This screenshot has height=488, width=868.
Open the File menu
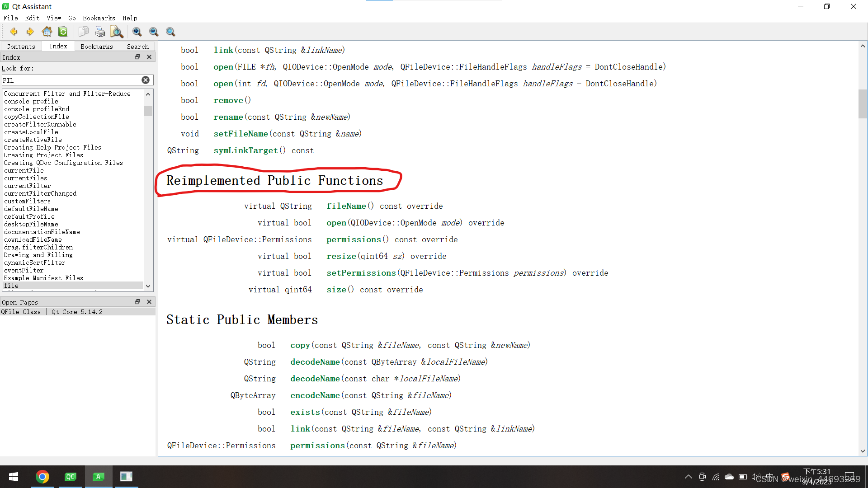tap(10, 18)
